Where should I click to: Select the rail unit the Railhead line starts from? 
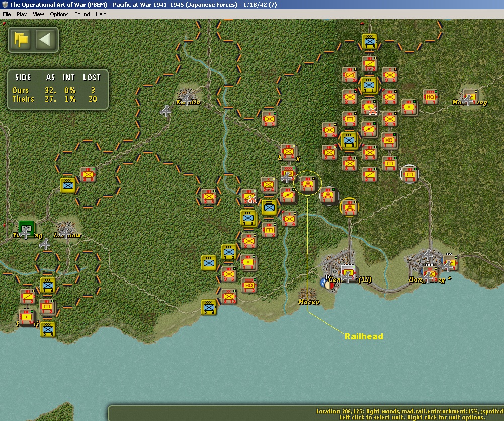(x=308, y=184)
